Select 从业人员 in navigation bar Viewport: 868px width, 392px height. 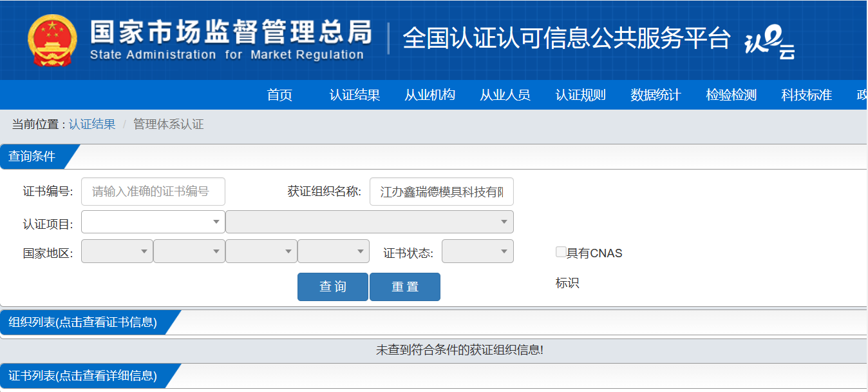[505, 95]
